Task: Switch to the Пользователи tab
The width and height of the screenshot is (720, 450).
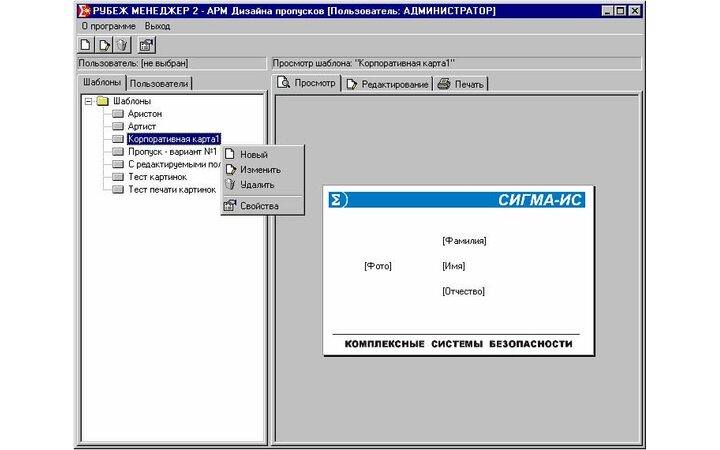Action: coord(159,83)
